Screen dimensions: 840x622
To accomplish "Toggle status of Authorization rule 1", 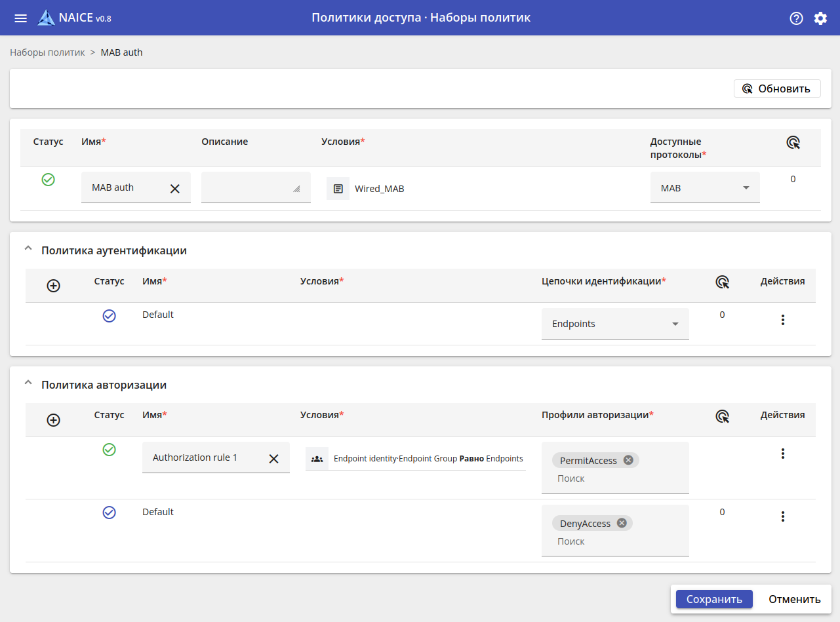I will click(109, 450).
